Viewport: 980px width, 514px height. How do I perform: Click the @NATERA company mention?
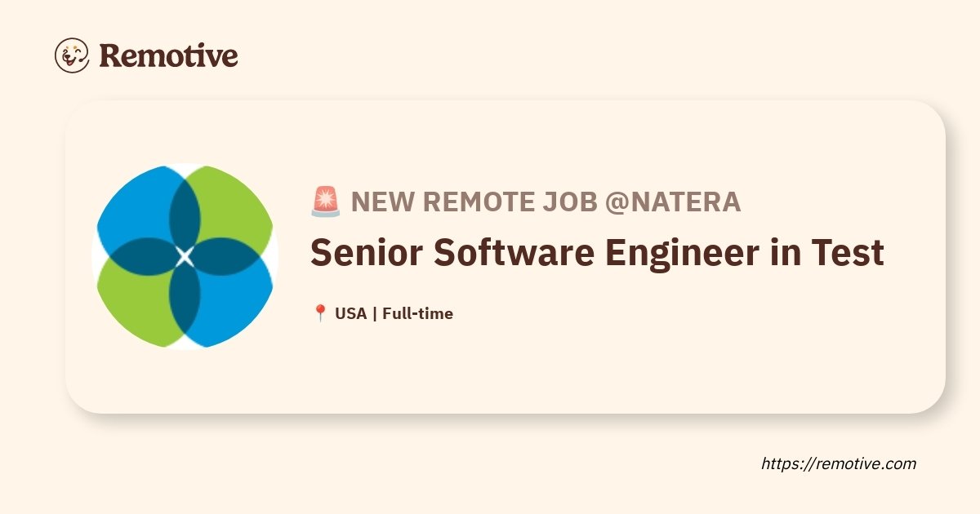(x=673, y=202)
